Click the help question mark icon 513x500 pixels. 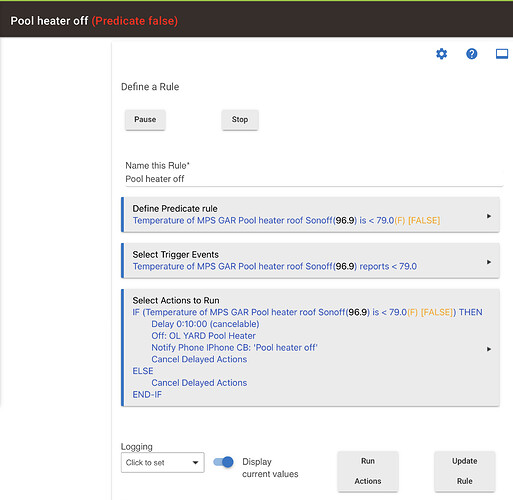[471, 54]
